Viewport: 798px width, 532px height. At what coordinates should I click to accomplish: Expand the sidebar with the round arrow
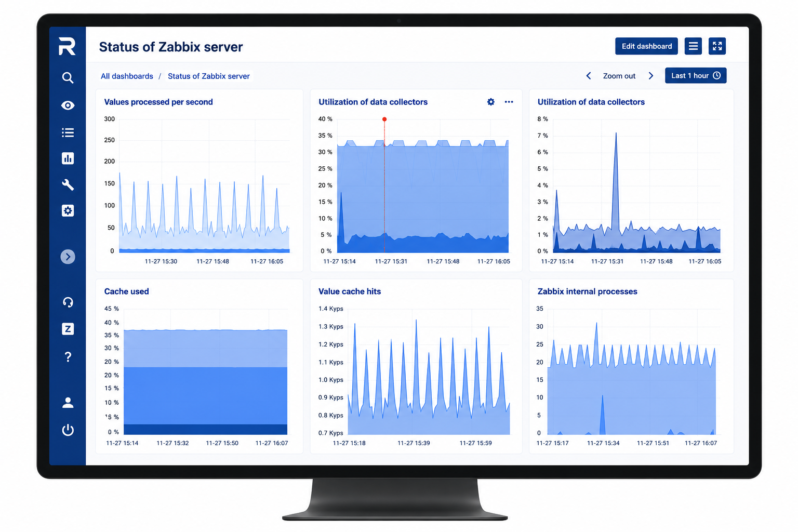click(68, 257)
